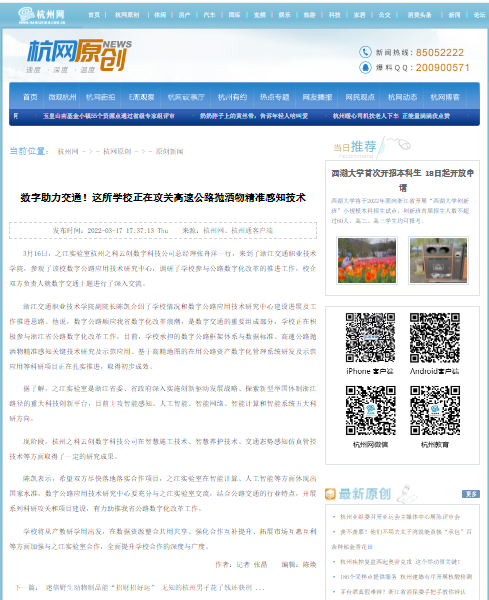Click the 杭州教育 QR code
Viewport: 489px width, 600px height.
click(435, 410)
